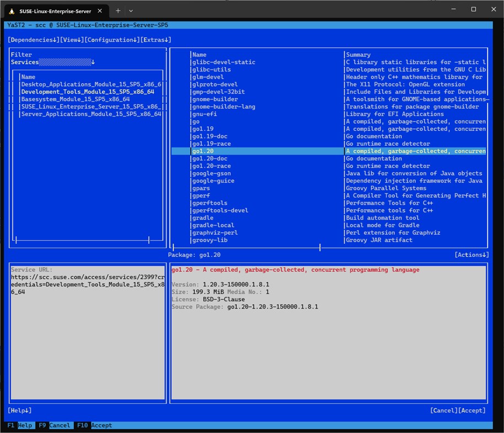Select Desktop_Applications_Module service
This screenshot has height=433, width=504.
[x=91, y=84]
